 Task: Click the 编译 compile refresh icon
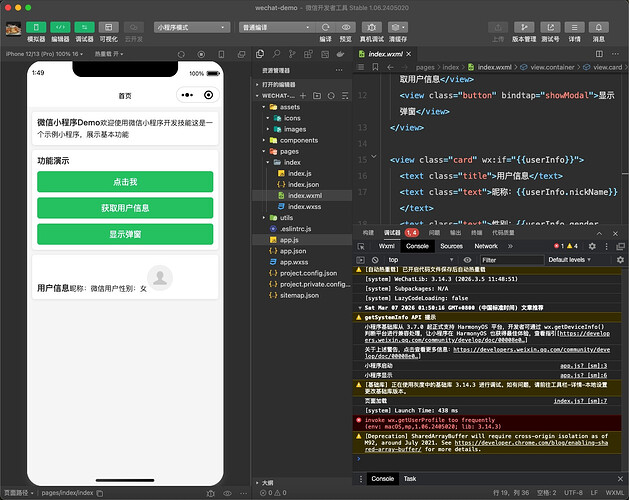click(326, 27)
